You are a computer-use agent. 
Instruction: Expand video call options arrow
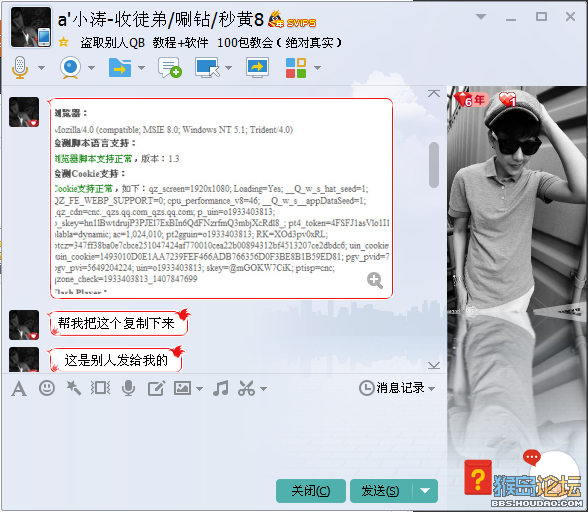(x=91, y=68)
